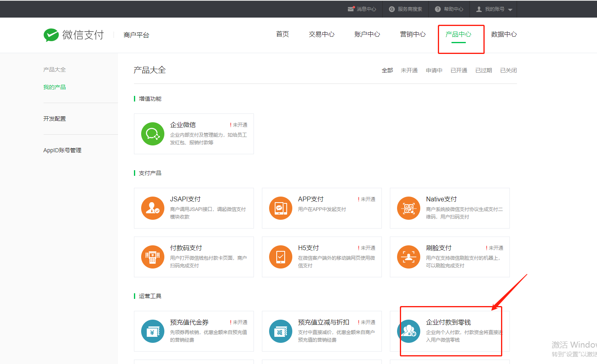Click the 商户平台 header text

(136, 35)
